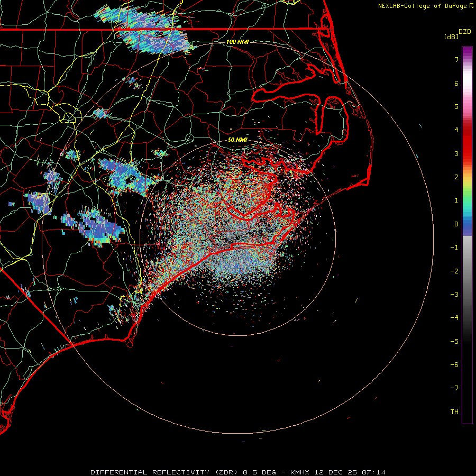476x476 pixels.
Task: Click the 7 value on the color scale
Action: coord(456,59)
